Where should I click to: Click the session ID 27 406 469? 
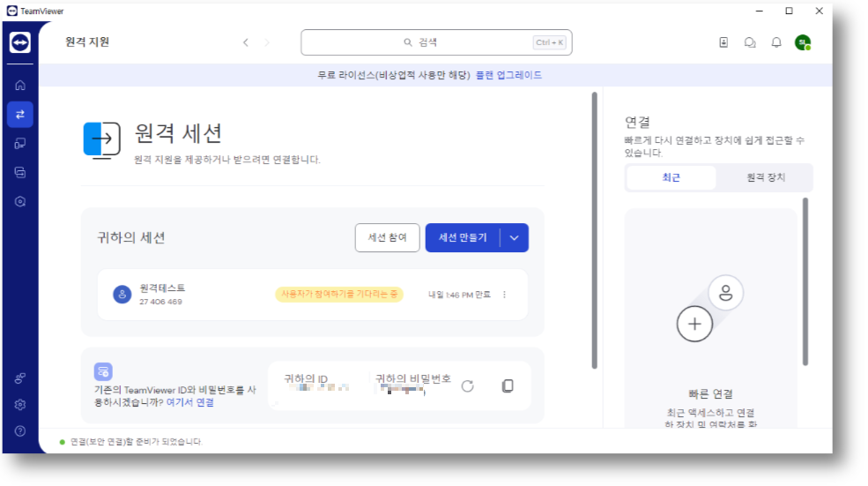point(160,302)
